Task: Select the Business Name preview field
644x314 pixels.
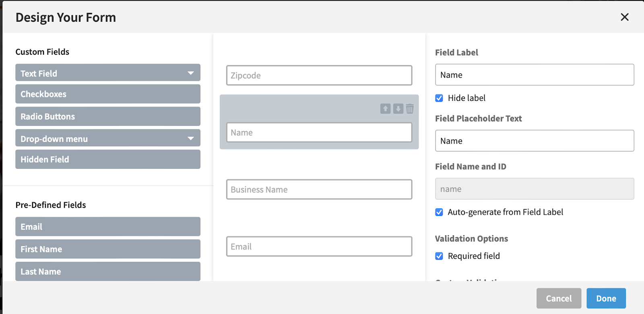Action: [x=319, y=189]
